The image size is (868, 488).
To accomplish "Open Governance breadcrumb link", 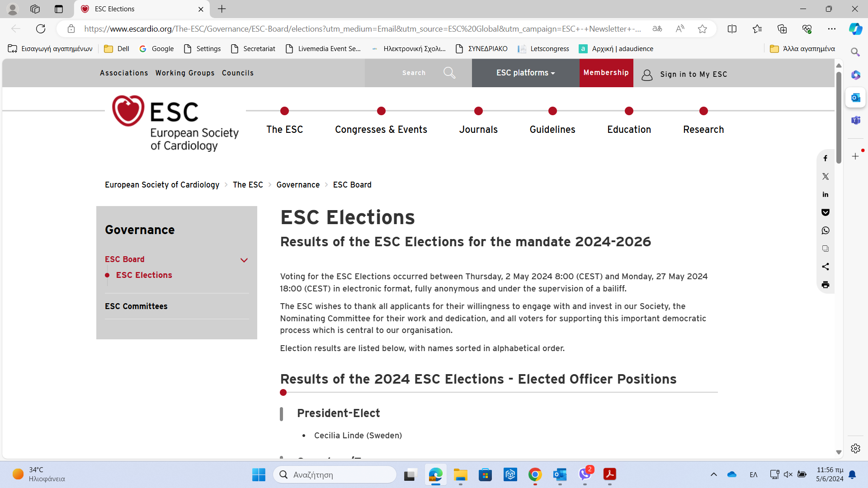I will 297,185.
